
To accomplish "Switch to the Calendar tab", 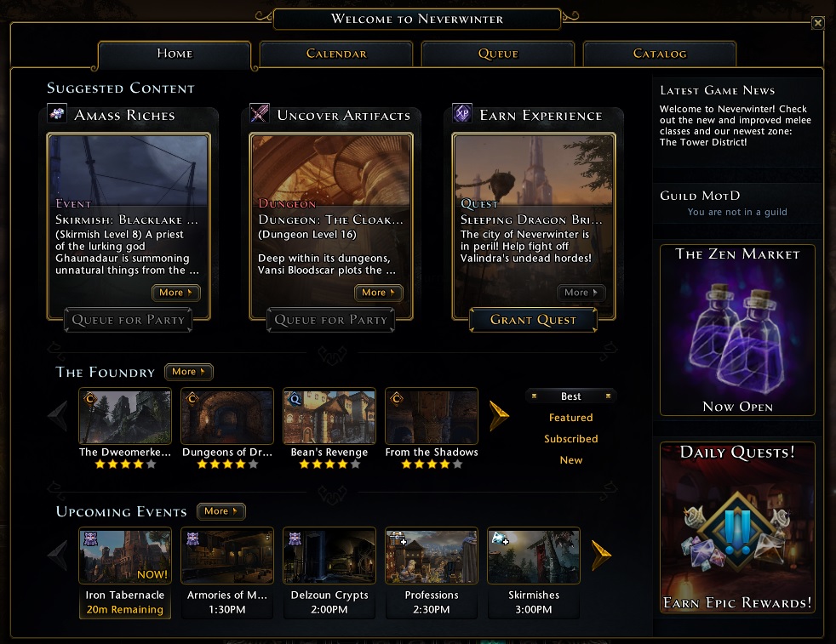I will (336, 54).
